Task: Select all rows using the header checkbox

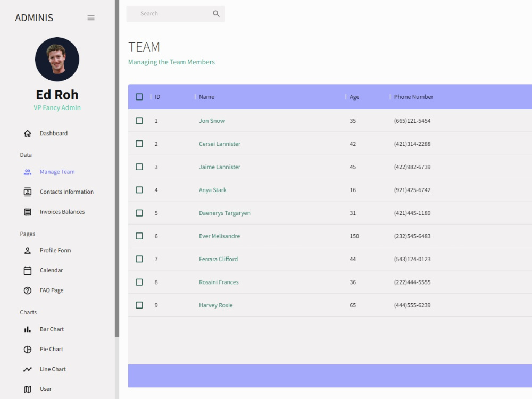Action: [139, 96]
